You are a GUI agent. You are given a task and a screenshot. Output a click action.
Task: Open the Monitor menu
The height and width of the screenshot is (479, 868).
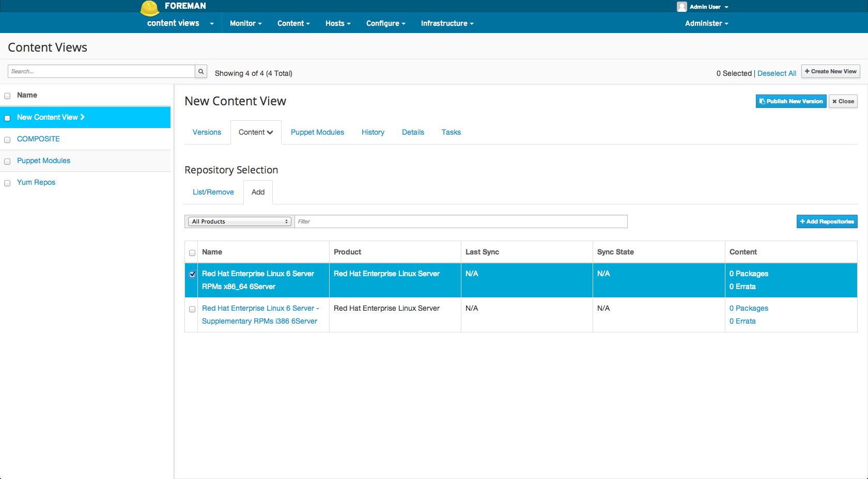(x=246, y=23)
